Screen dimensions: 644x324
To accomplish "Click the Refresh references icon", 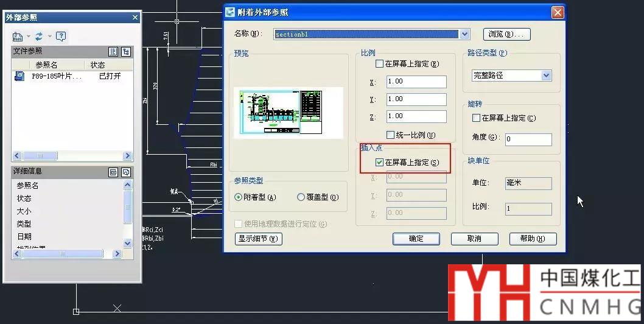I will pos(39,37).
